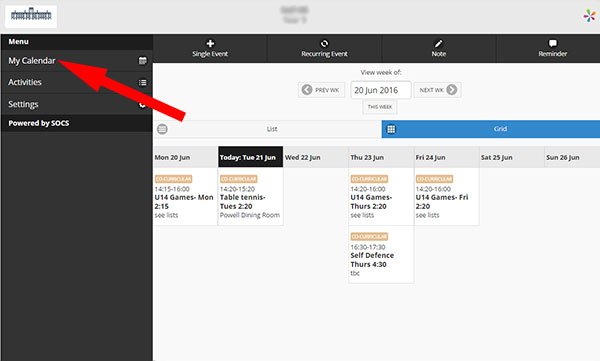Image resolution: width=600 pixels, height=361 pixels.
Task: Add a Recurring Event
Action: click(x=324, y=49)
